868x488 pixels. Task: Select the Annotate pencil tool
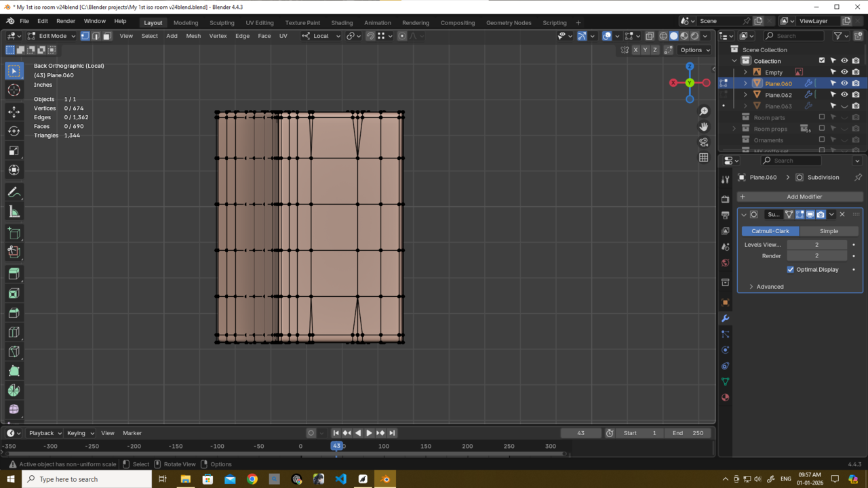(x=14, y=192)
